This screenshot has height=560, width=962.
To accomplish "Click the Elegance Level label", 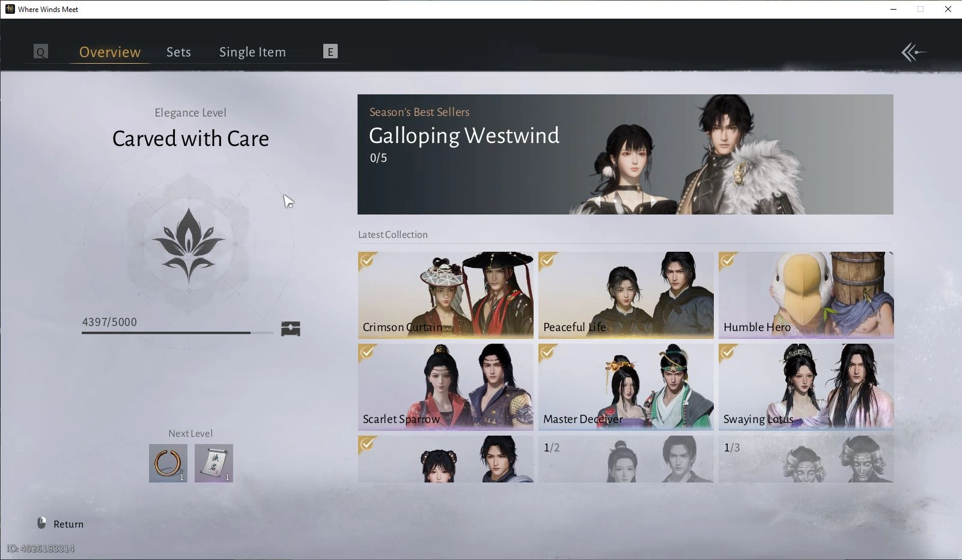I will [x=190, y=113].
